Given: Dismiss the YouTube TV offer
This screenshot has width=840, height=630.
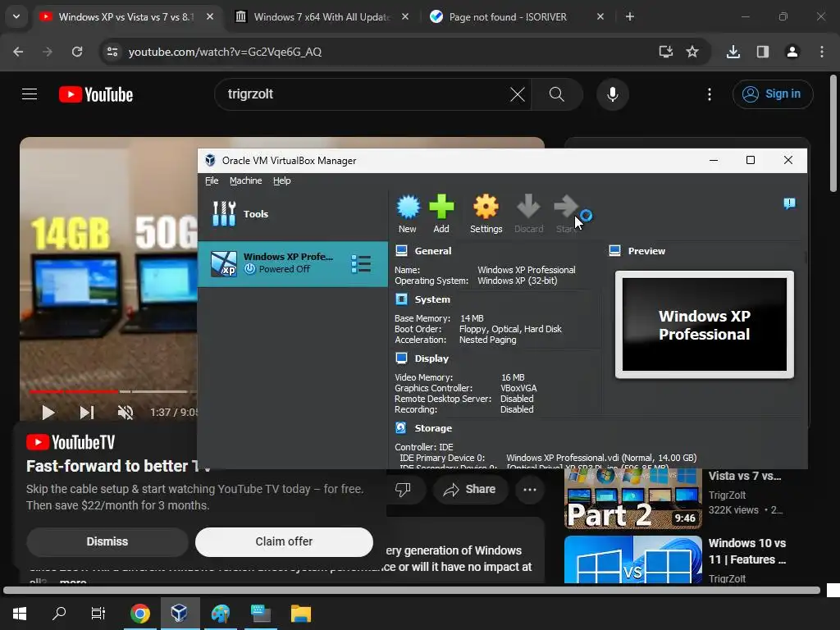Looking at the screenshot, I should (x=107, y=541).
